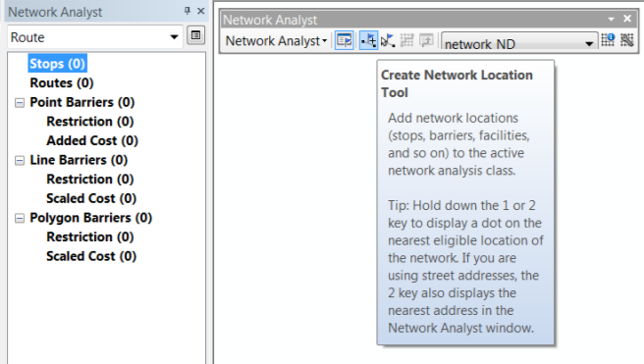
Task: Click the Network Identify tool icon
Action: point(608,40)
